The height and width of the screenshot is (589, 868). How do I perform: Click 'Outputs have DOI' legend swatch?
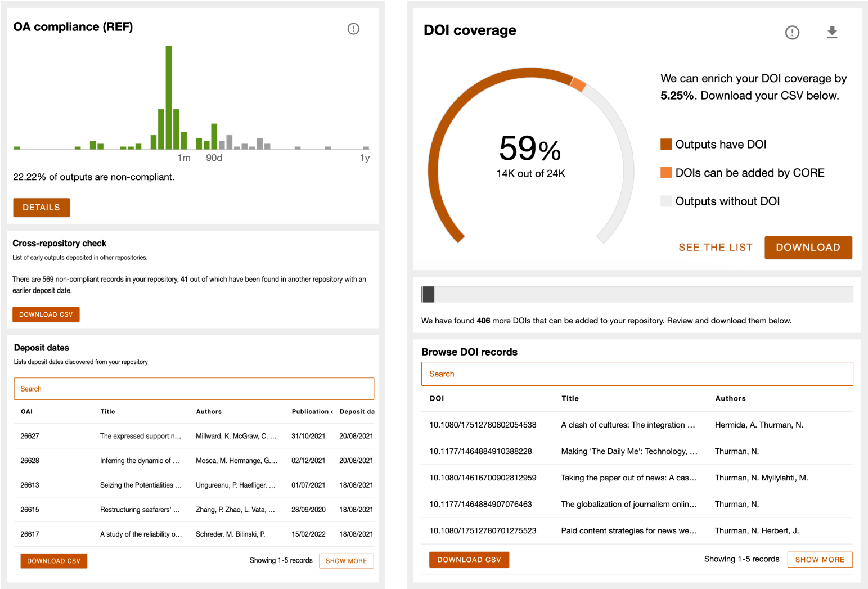(x=666, y=145)
